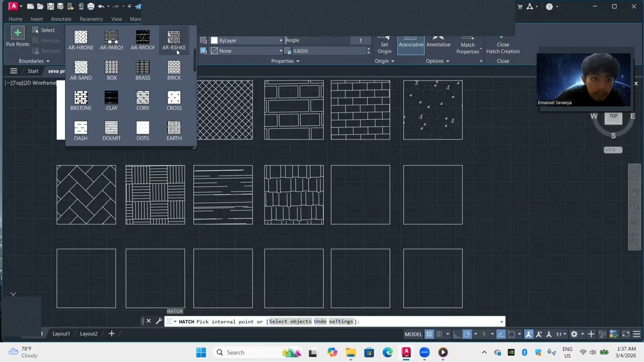Screen dimensions: 644x362
Task: Open the AutoCAD application menu logo
Action: click(x=13, y=7)
